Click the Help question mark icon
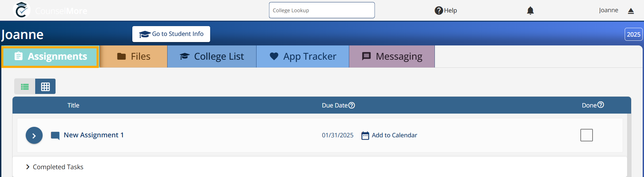This screenshot has width=644, height=177. click(439, 11)
